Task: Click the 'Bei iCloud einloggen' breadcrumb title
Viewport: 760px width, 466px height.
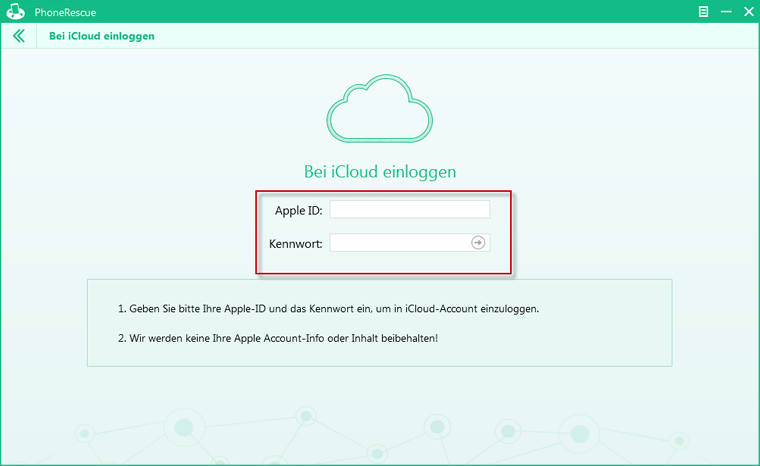Action: [102, 36]
